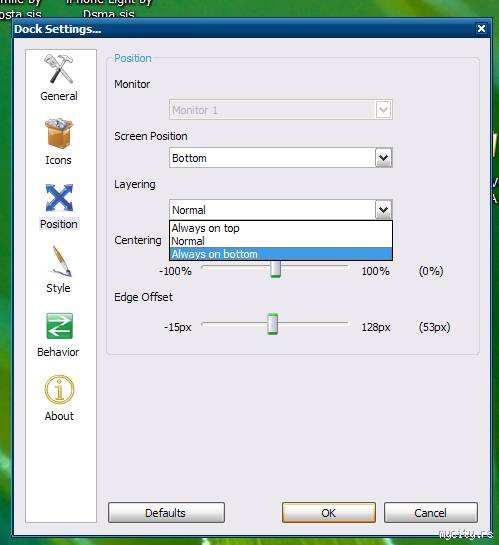The width and height of the screenshot is (499, 545).
Task: Open the About info icon
Action: [59, 389]
